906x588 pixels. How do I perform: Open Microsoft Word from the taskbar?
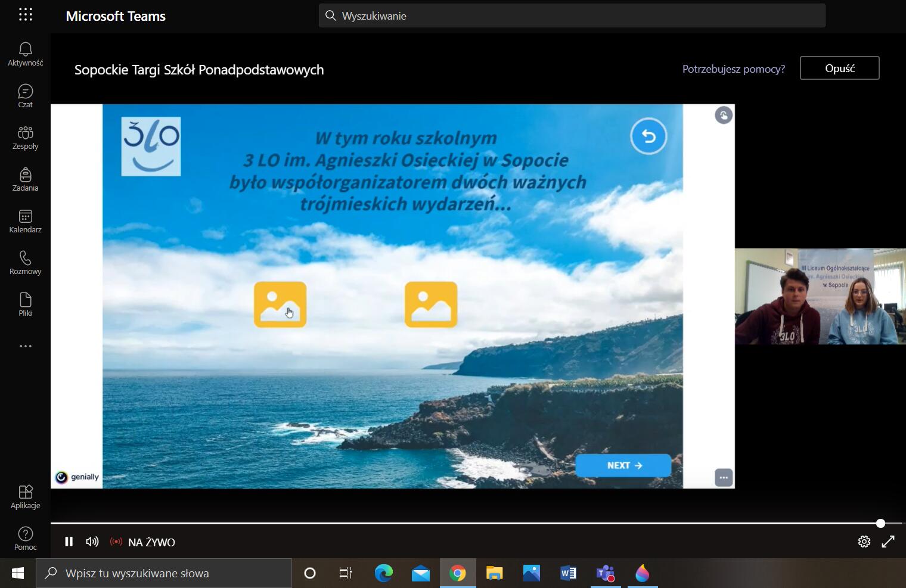568,573
